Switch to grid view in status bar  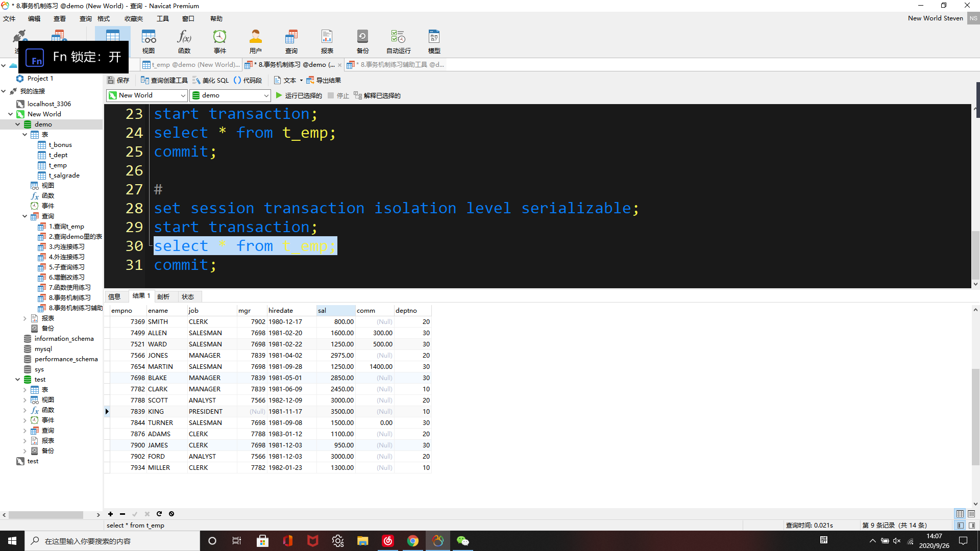click(x=960, y=514)
